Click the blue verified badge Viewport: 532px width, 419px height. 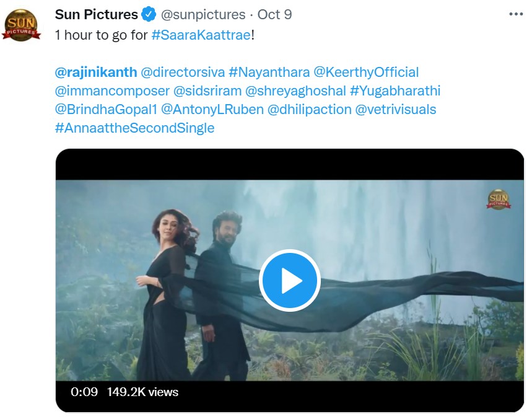pos(149,14)
